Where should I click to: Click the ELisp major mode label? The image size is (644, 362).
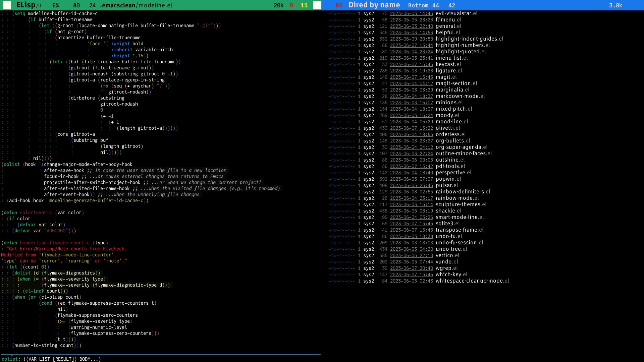26,5
